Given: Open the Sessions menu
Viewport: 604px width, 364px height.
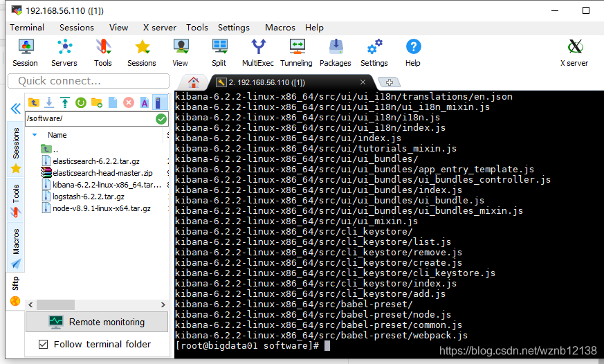Looking at the screenshot, I should (x=77, y=28).
